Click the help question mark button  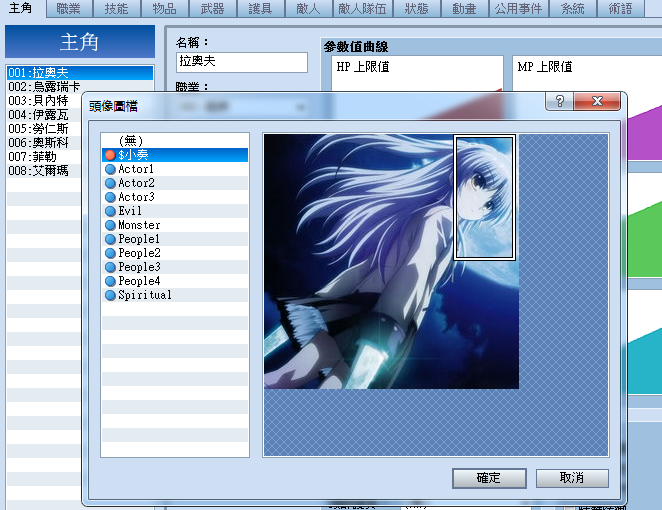point(559,101)
